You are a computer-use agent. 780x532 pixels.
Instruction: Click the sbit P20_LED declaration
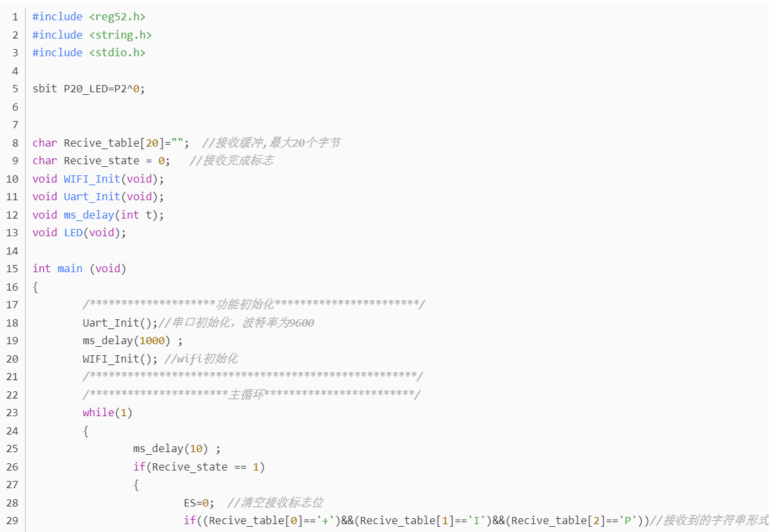click(x=88, y=88)
